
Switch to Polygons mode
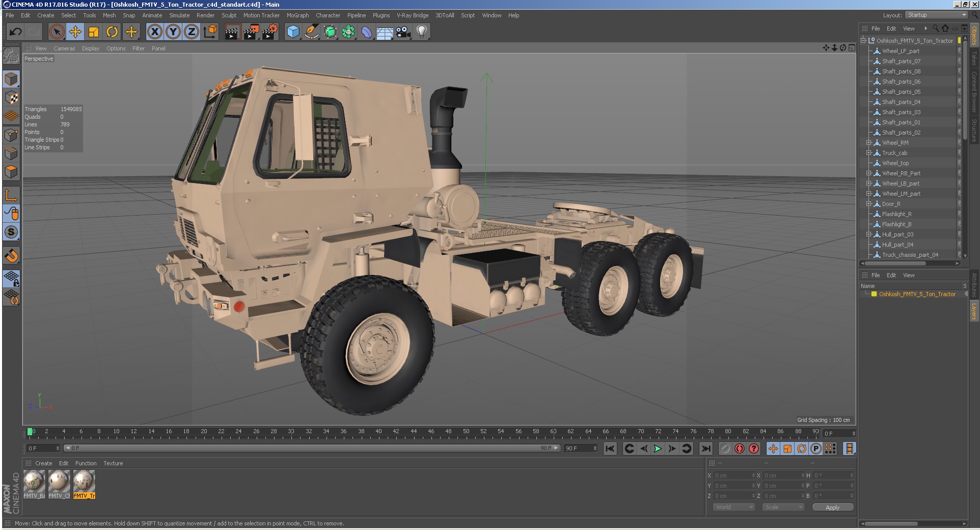(x=11, y=172)
